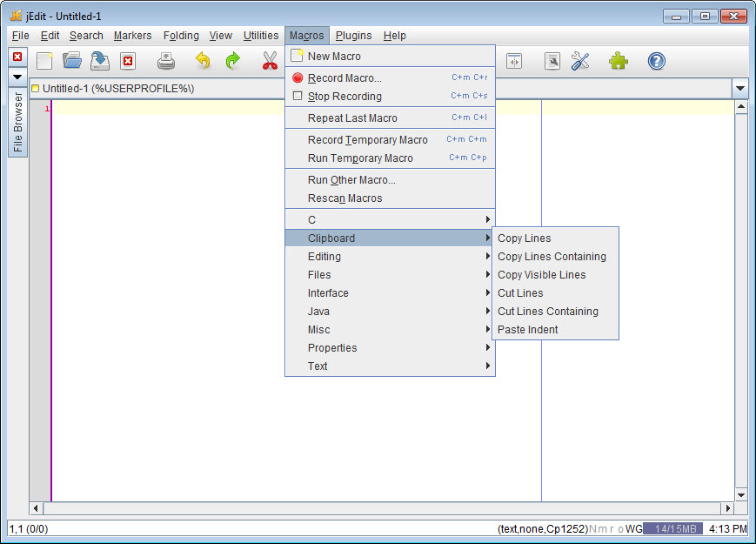This screenshot has height=544, width=756.
Task: Open the File menu
Action: click(x=20, y=36)
